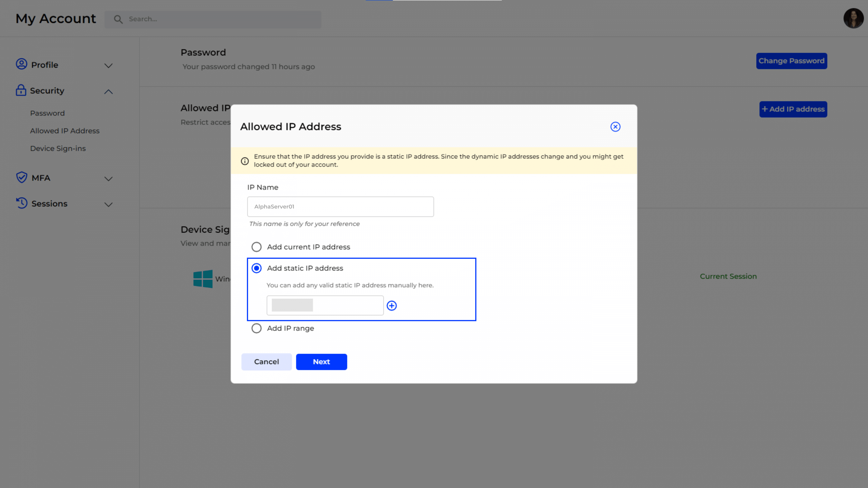Open the MFA menu label
Image resolution: width=868 pixels, height=488 pixels.
[41, 178]
